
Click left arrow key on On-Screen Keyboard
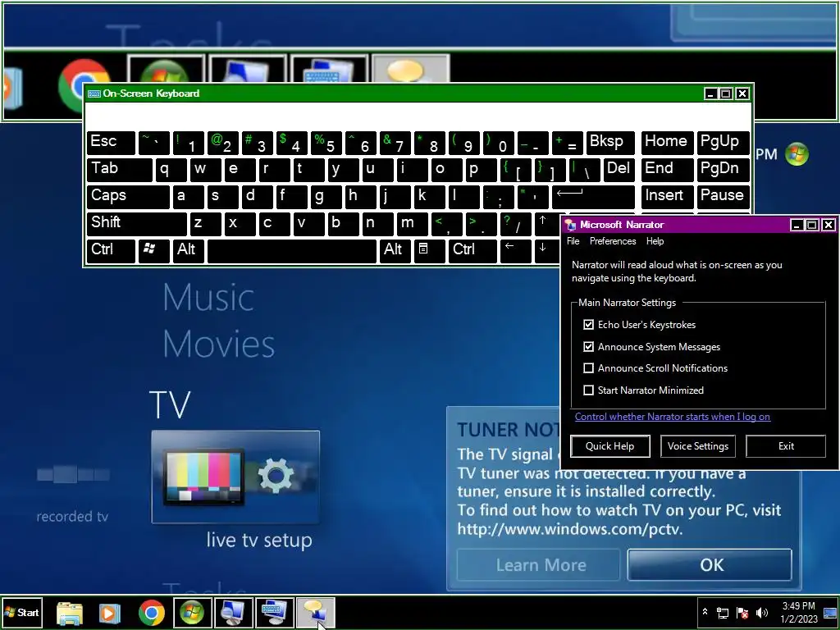[x=515, y=251]
